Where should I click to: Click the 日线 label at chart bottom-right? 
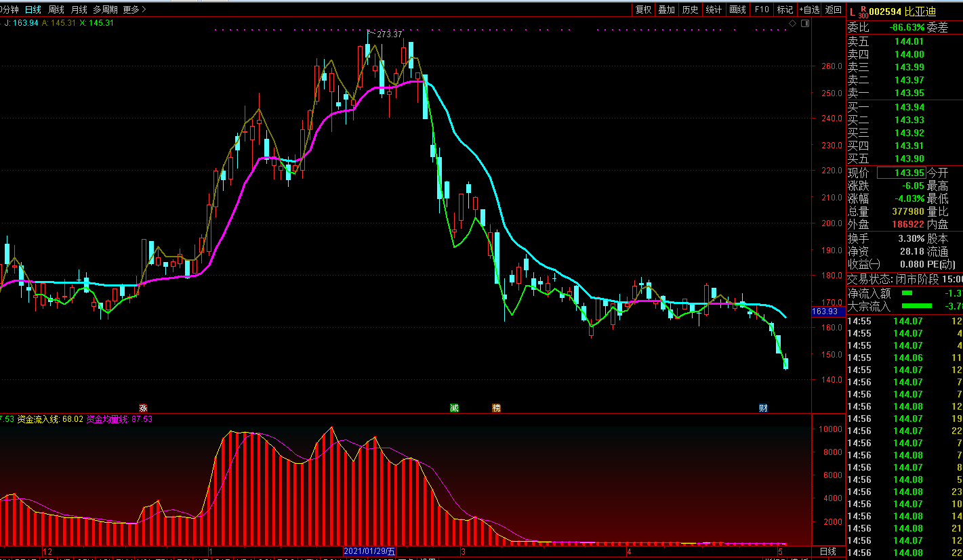[828, 551]
